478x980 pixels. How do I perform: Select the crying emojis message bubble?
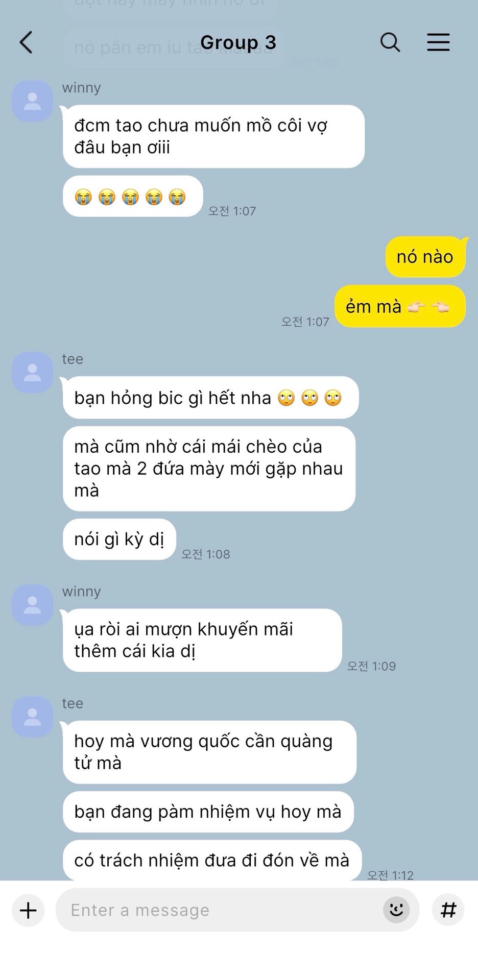coord(133,196)
